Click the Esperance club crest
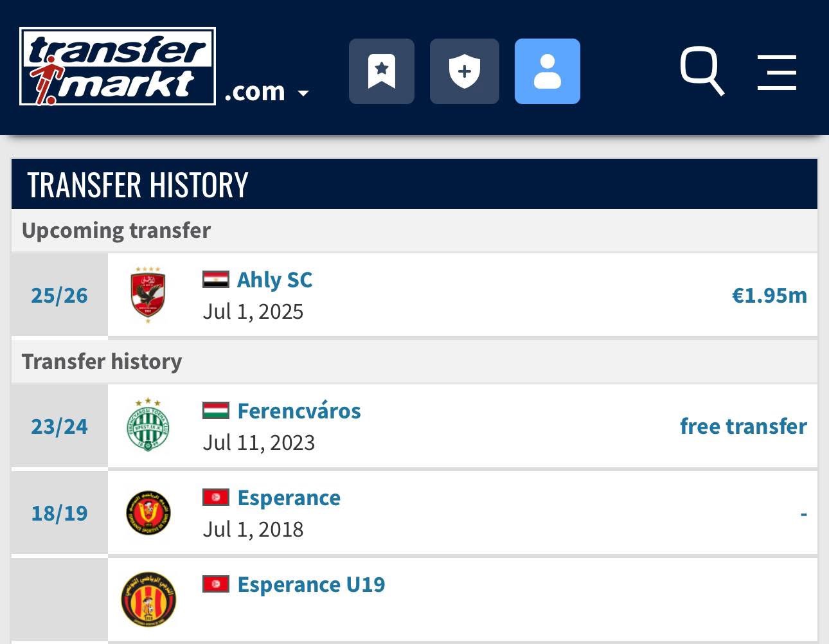The height and width of the screenshot is (644, 829). 148,513
